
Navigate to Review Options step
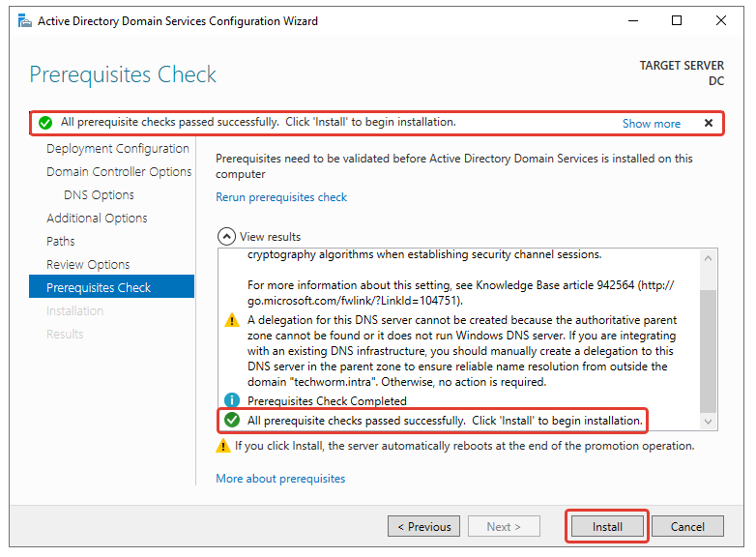click(88, 265)
